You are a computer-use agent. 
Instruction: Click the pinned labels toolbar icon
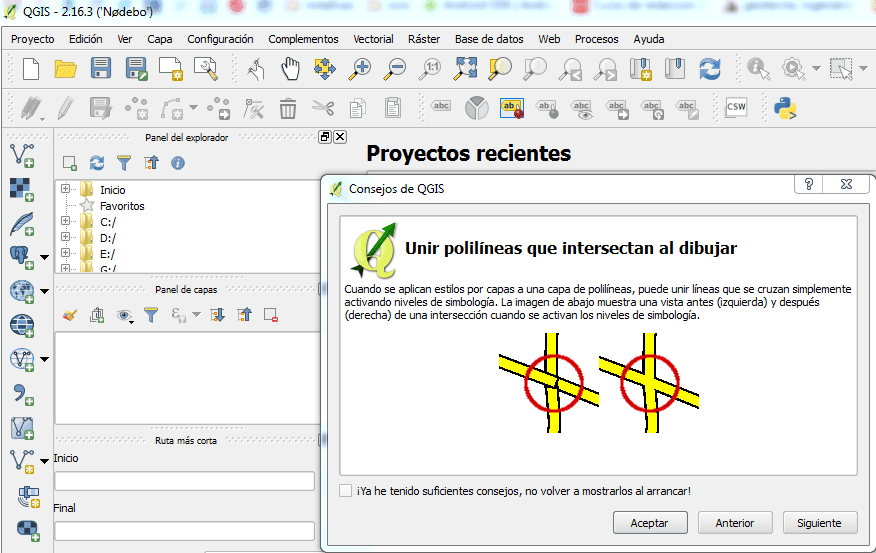[512, 108]
